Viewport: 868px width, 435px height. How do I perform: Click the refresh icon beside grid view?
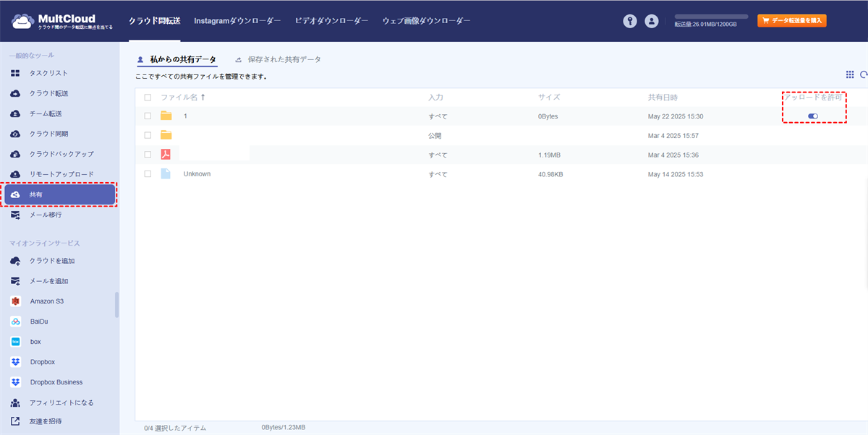click(864, 74)
